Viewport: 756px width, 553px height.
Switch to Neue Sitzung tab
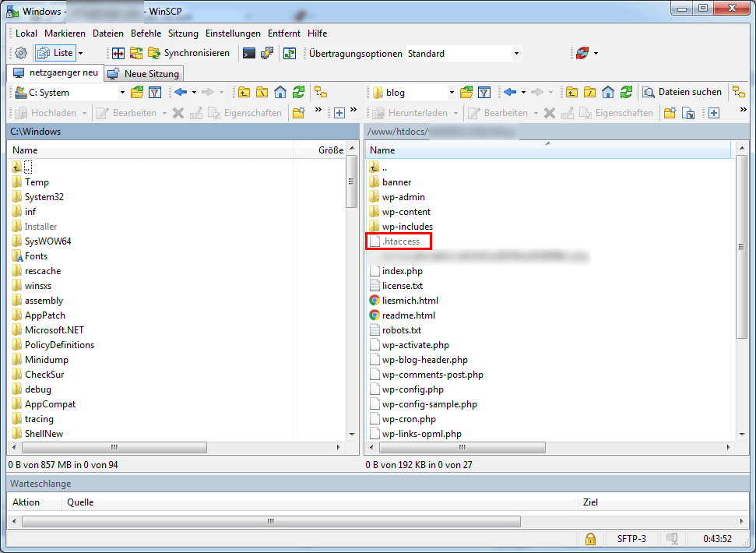pos(144,74)
